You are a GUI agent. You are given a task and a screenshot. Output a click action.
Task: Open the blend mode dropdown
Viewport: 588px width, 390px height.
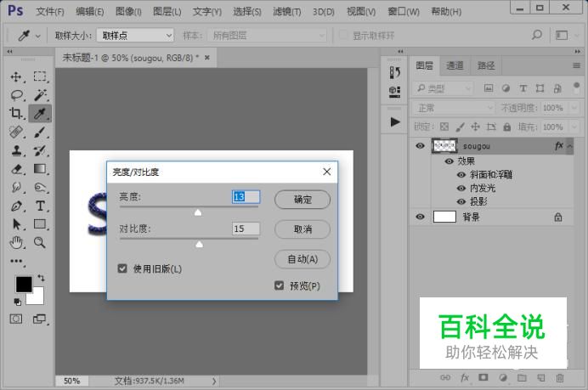click(x=454, y=108)
